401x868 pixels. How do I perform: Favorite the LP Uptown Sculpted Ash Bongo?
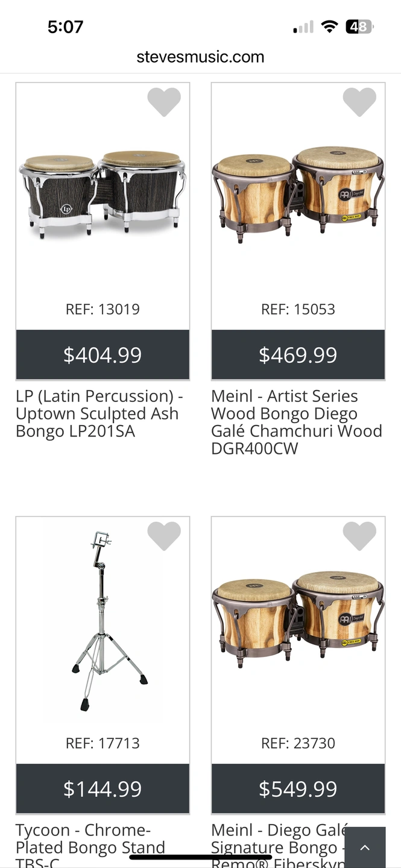pyautogui.click(x=164, y=102)
